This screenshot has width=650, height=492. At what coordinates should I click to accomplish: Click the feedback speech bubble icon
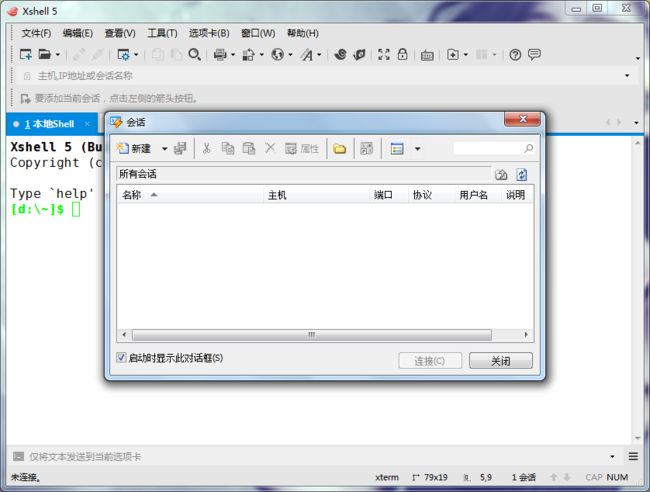(534, 54)
